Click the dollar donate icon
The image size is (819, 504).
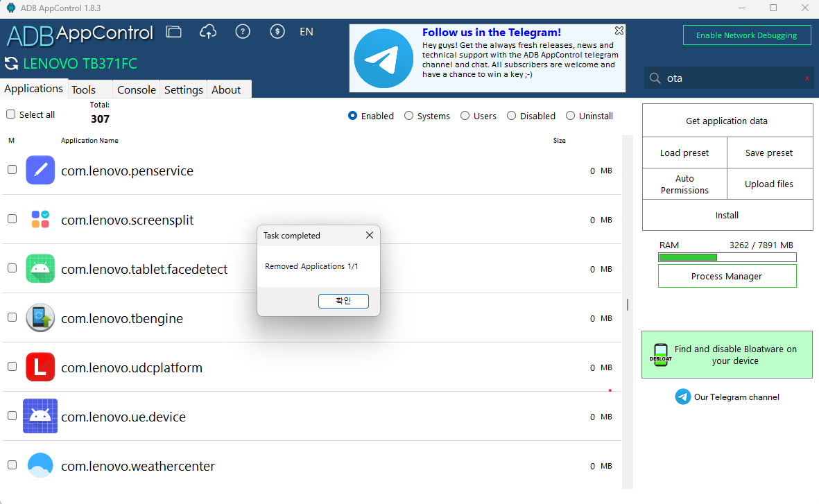277,32
